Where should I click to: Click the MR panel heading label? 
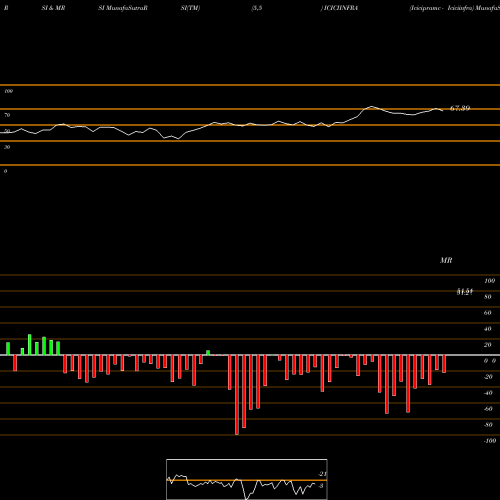[x=446, y=260]
